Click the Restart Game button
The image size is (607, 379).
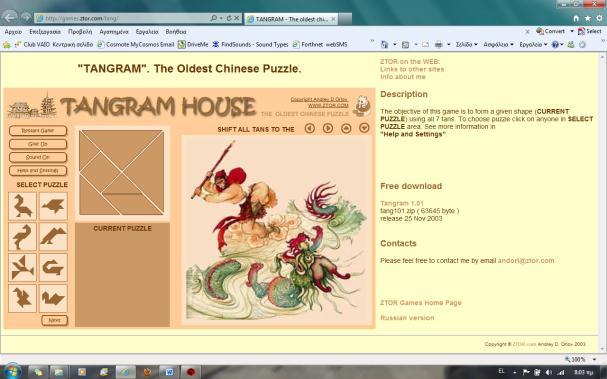coord(38,131)
